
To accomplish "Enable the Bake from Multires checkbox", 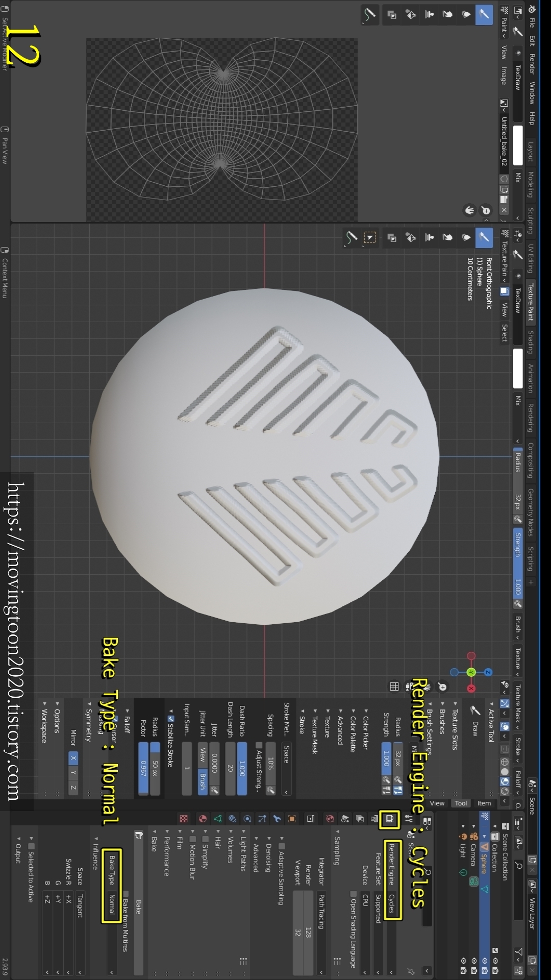I will click(x=126, y=894).
